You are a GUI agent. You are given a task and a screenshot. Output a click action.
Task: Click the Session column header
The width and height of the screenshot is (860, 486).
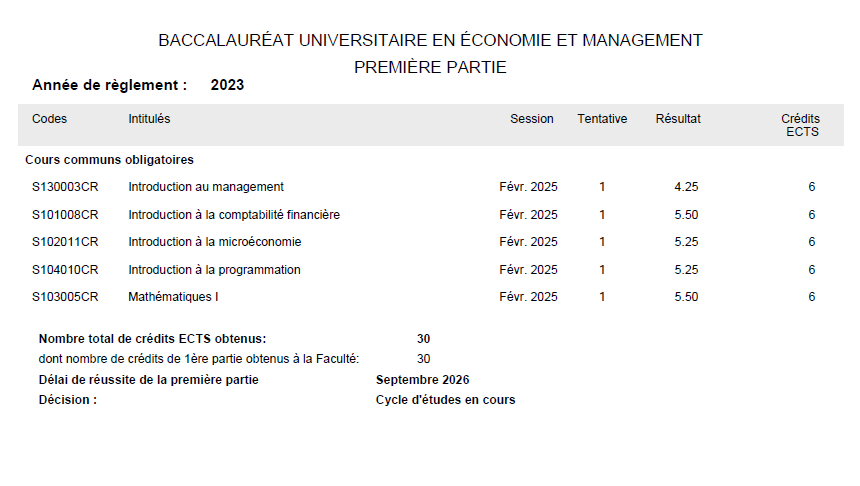click(x=531, y=118)
